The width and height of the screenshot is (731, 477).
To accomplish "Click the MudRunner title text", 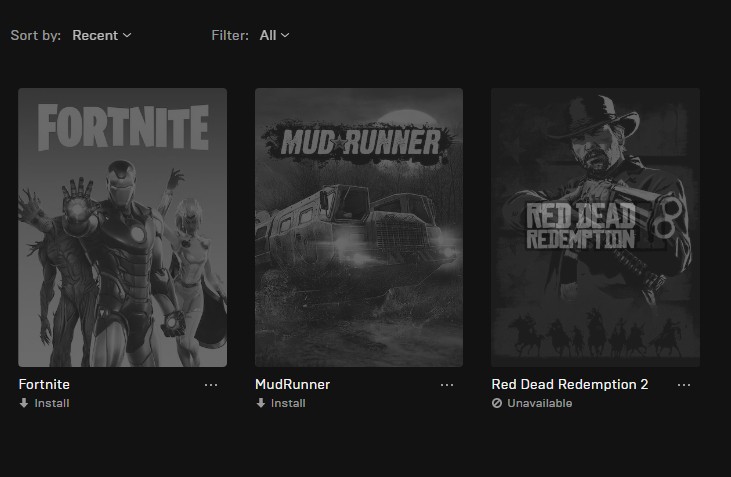I will point(292,384).
